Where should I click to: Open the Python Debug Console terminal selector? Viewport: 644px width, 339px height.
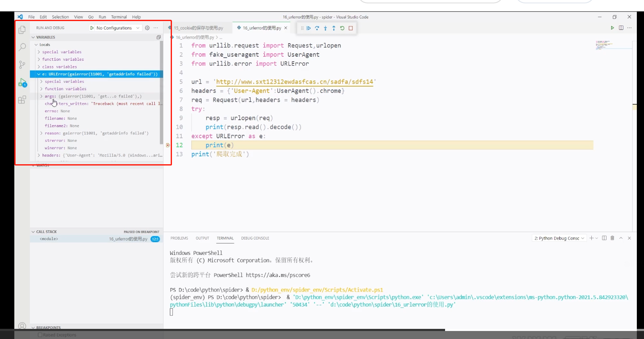pos(560,238)
